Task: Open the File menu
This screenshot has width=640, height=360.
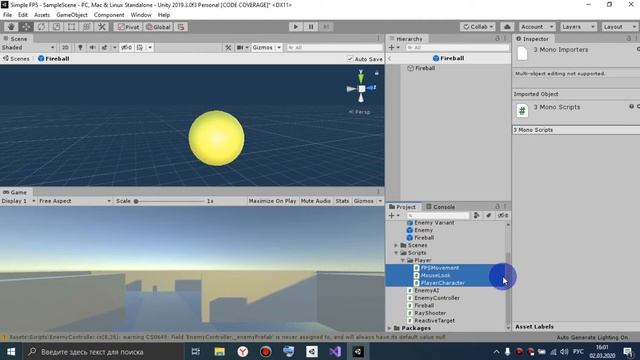Action: click(x=7, y=15)
